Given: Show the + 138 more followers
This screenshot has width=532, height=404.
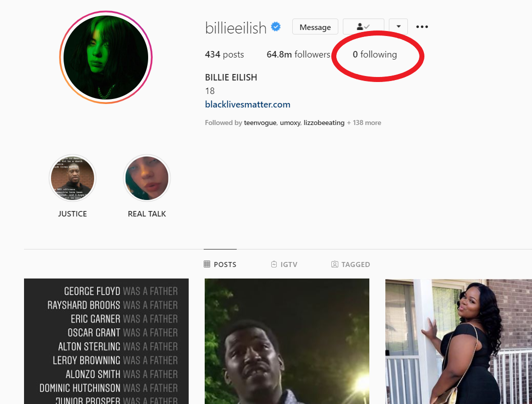Looking at the screenshot, I should (x=364, y=122).
